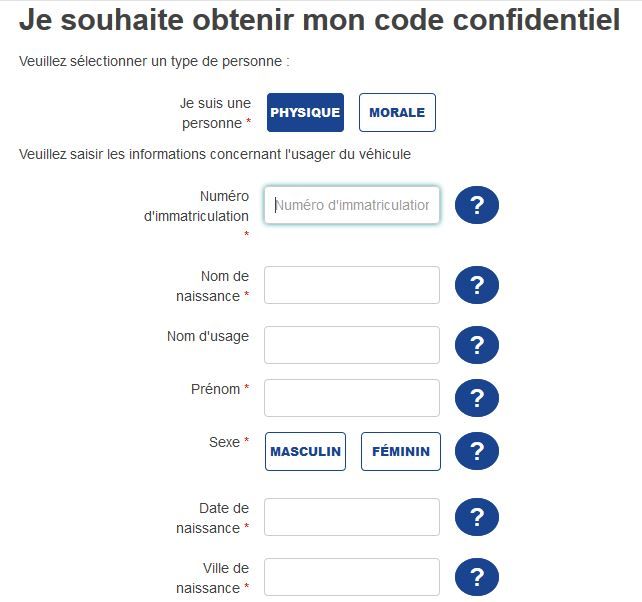Select MASCULIN for Sexe
This screenshot has height=602, width=642.
pos(305,451)
